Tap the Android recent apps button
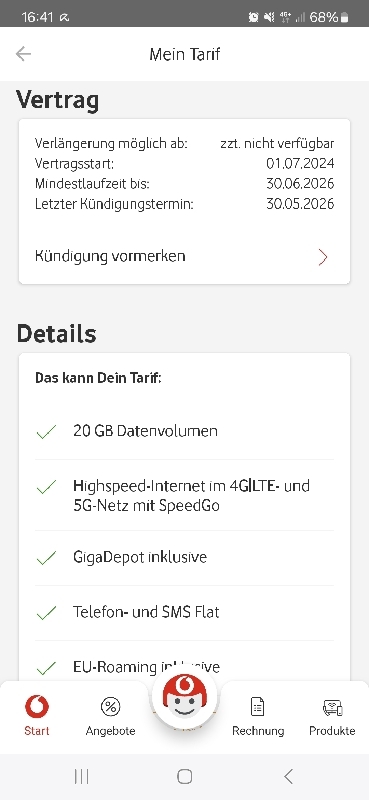Image resolution: width=369 pixels, height=800 pixels. coord(82,777)
